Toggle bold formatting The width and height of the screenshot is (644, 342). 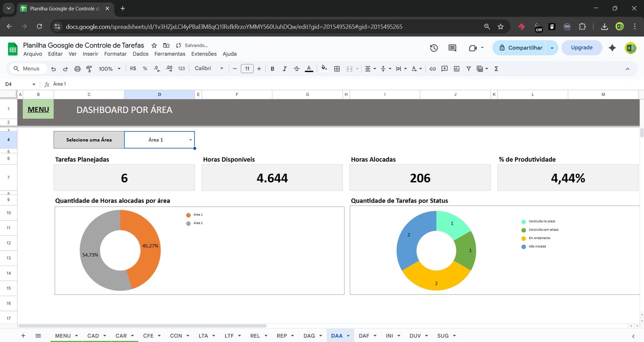coord(272,69)
